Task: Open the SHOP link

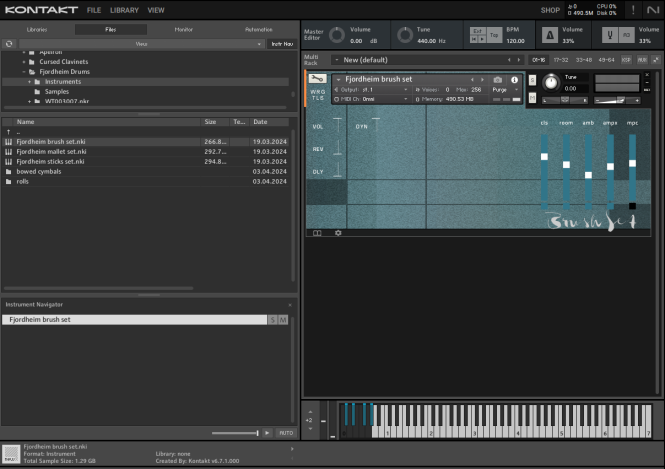Action: point(550,10)
